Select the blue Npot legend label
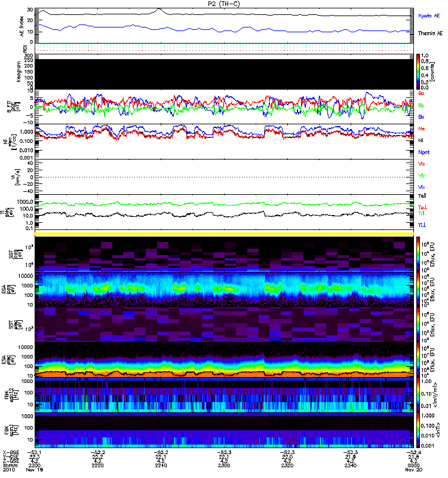This screenshot has width=448, height=478. point(424,152)
